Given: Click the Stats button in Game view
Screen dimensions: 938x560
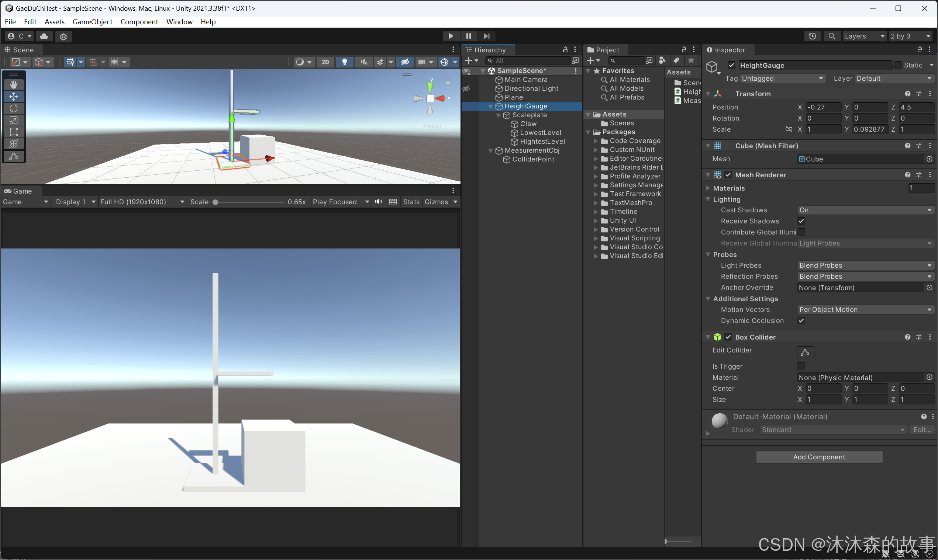Looking at the screenshot, I should point(411,202).
